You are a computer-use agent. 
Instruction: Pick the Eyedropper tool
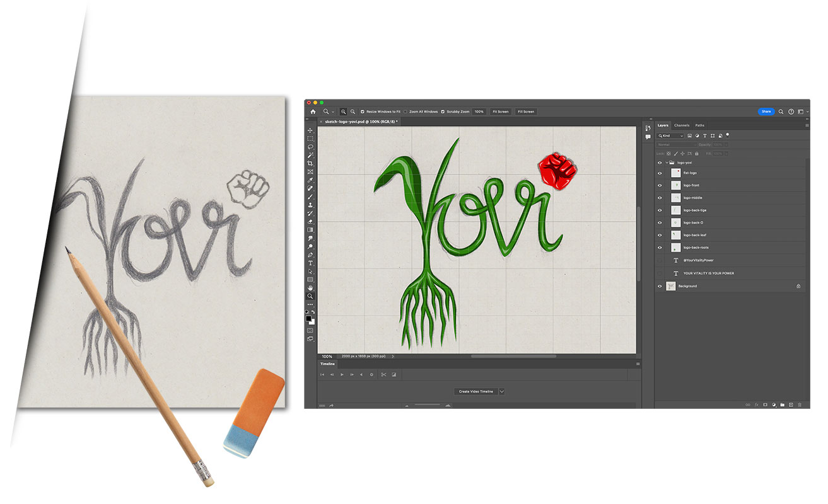(x=310, y=180)
